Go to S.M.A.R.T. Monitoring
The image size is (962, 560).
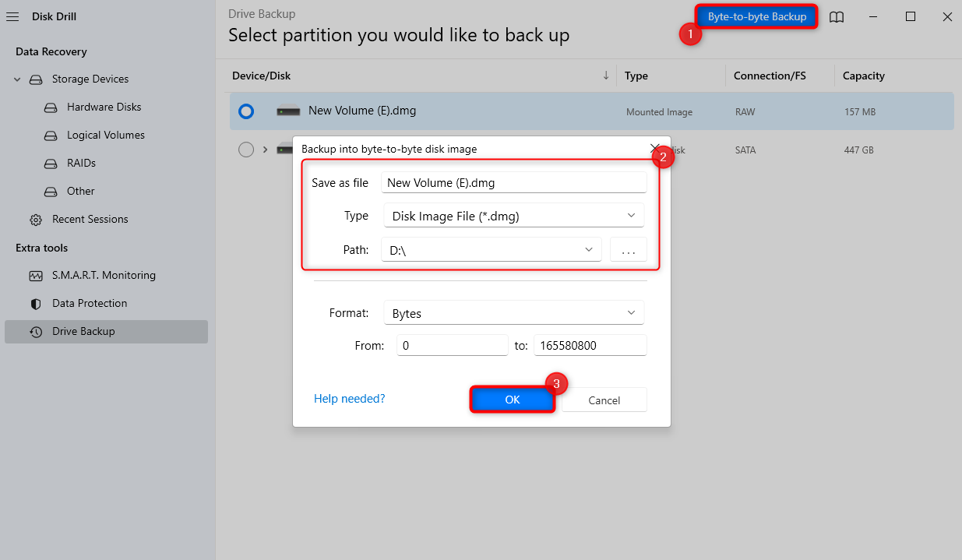pyautogui.click(x=104, y=276)
